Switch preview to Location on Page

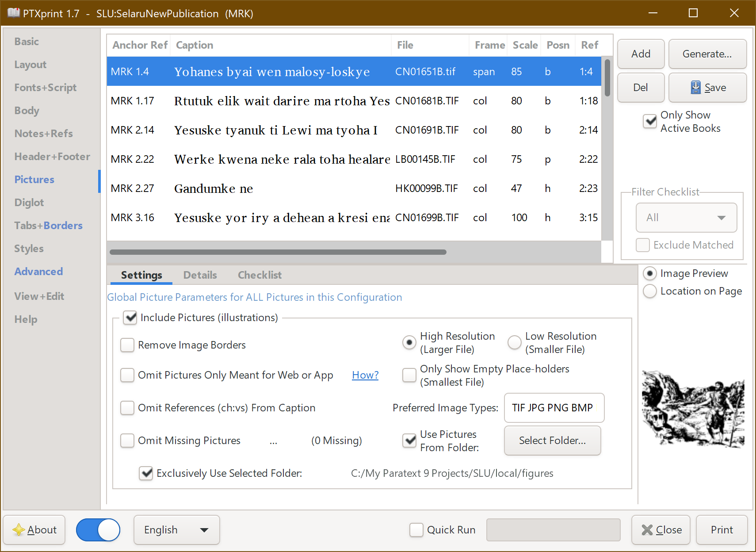point(649,291)
